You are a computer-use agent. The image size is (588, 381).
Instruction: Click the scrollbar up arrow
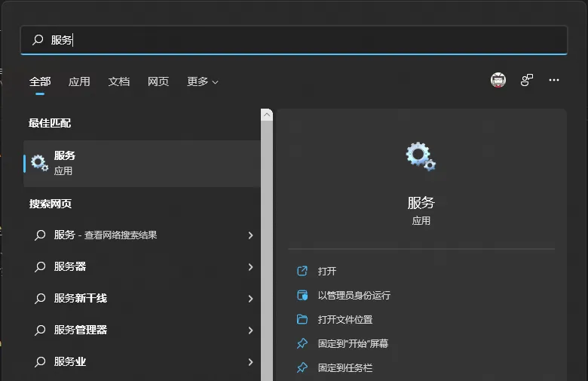pos(267,115)
